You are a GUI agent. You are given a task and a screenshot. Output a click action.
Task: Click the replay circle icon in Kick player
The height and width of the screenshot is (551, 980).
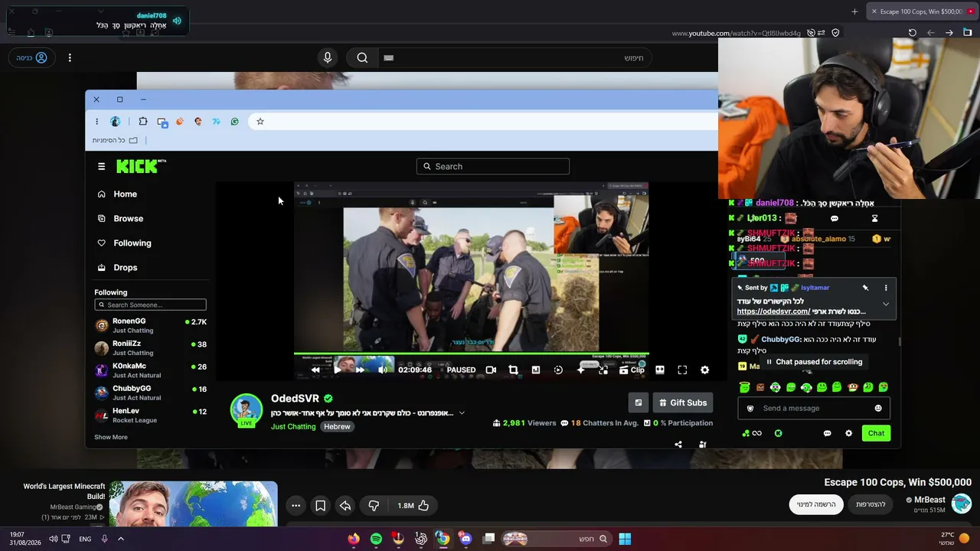pos(558,370)
